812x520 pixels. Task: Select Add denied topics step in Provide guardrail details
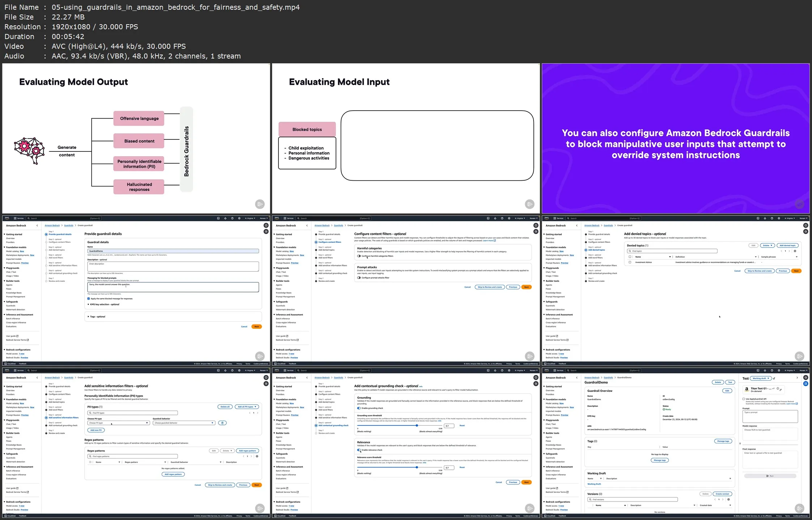[56, 250]
